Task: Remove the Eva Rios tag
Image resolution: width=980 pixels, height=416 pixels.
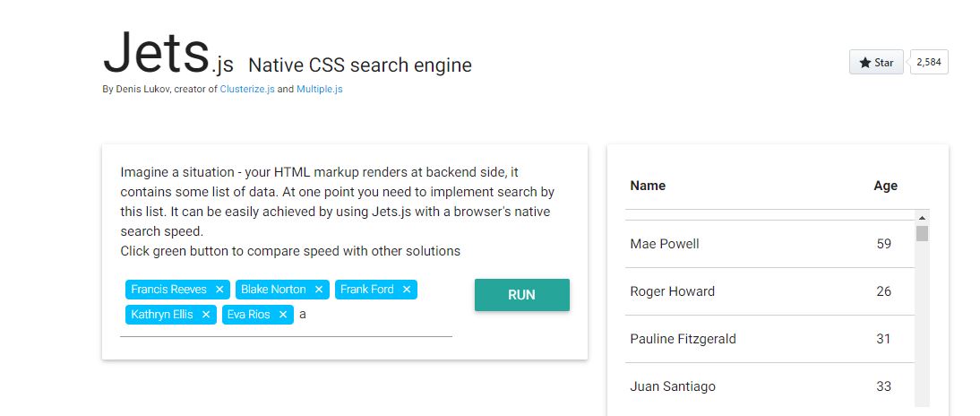Action: tap(283, 315)
